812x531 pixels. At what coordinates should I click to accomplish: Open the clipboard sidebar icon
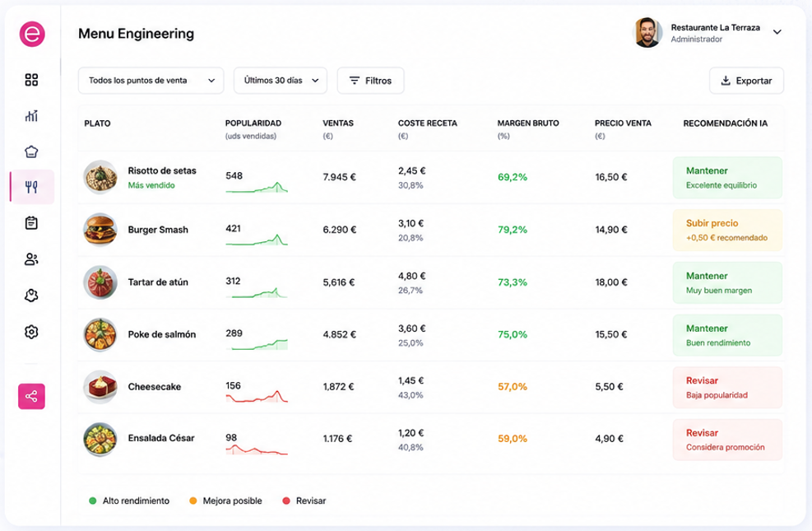[x=31, y=223]
